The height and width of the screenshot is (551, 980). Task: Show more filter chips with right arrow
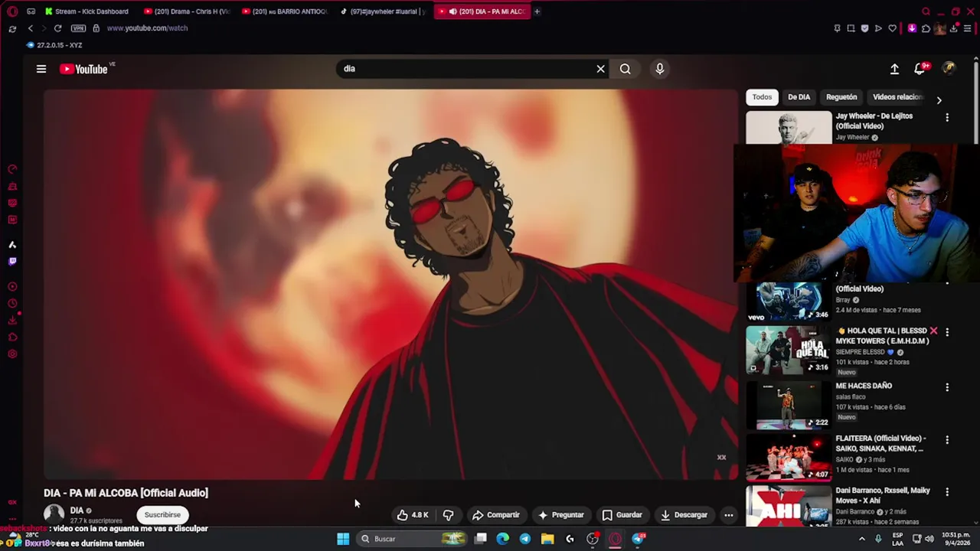pos(939,100)
